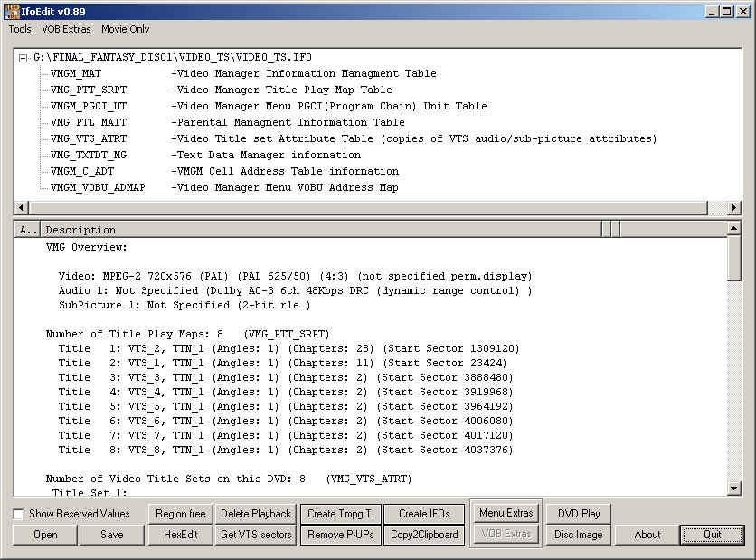Click the 'VMG Overview:' line
Screen dimensions: 756x560
tap(86, 248)
